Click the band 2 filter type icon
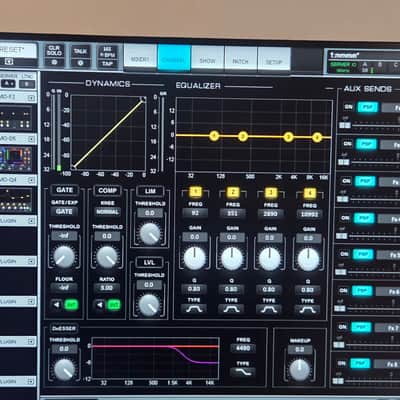Viewport: 400px width, 400px height. click(231, 309)
